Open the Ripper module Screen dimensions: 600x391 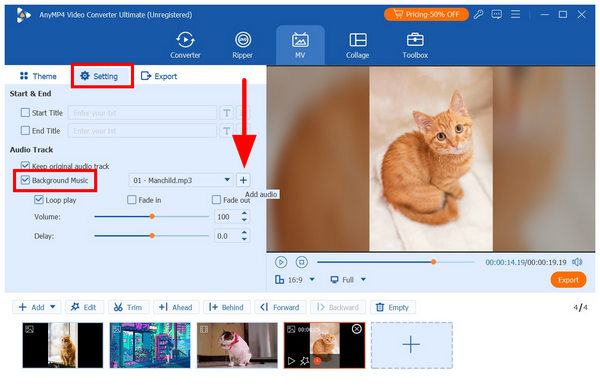(x=243, y=45)
